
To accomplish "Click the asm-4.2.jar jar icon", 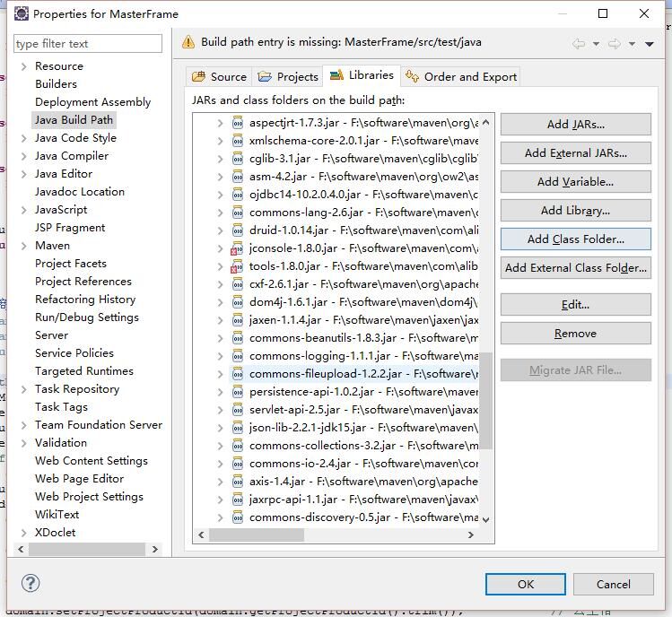I will coord(238,177).
